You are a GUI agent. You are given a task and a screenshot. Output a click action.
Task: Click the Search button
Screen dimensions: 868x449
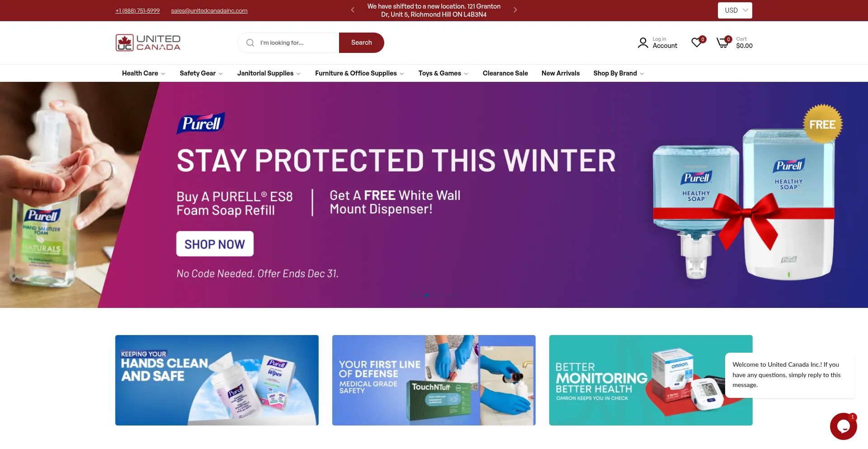(x=361, y=43)
